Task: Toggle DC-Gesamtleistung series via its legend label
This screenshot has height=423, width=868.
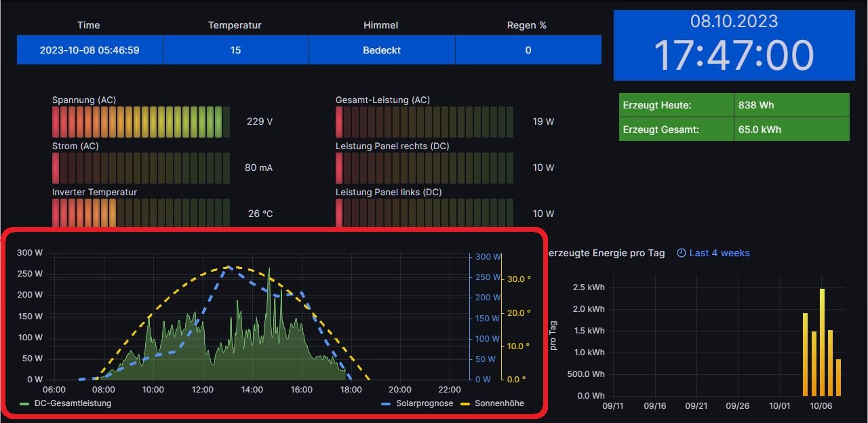Action: point(73,403)
